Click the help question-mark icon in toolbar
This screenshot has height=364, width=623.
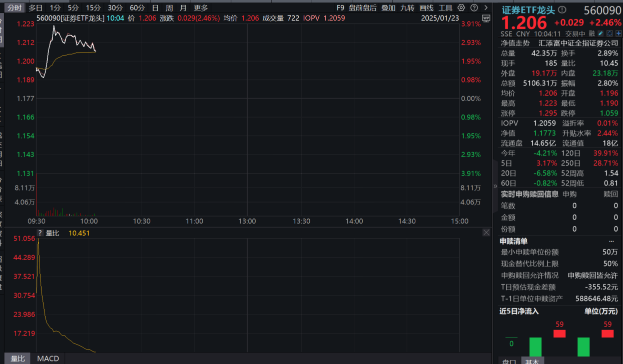[x=473, y=8]
